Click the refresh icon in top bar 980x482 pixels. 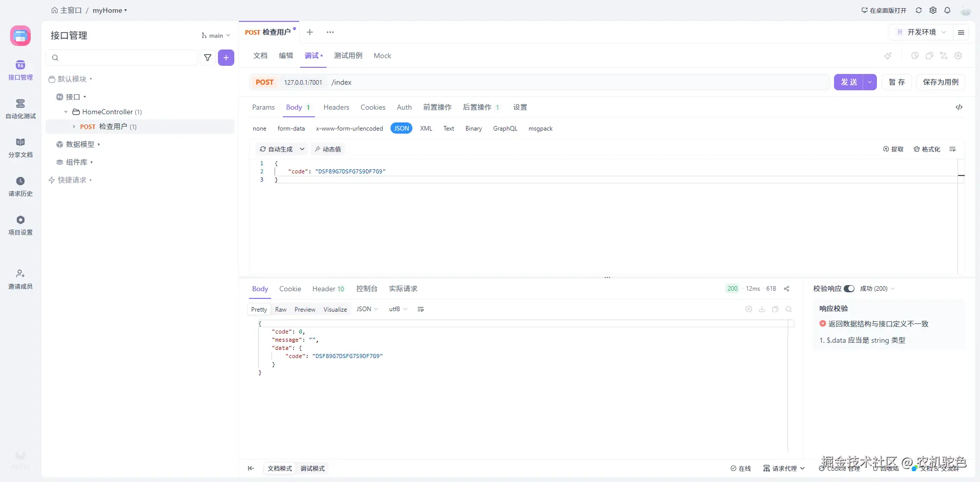coord(919,10)
